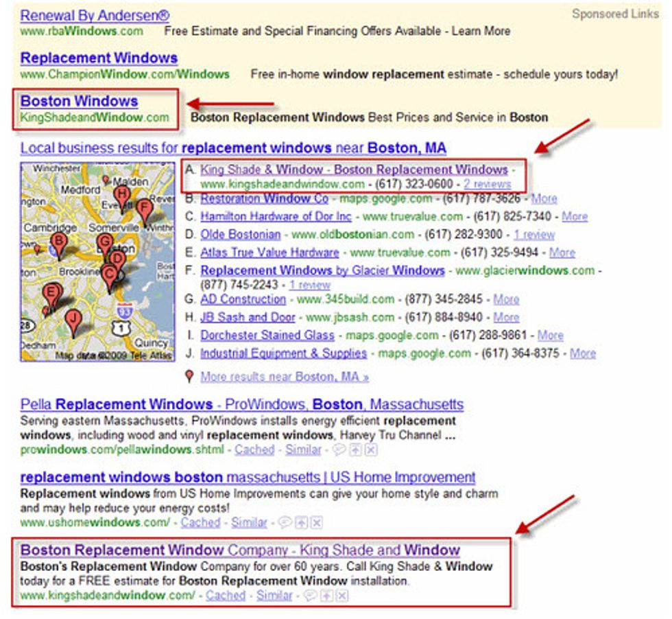Open King Shade & Window local listing
The height and width of the screenshot is (619, 672).
pos(354,170)
